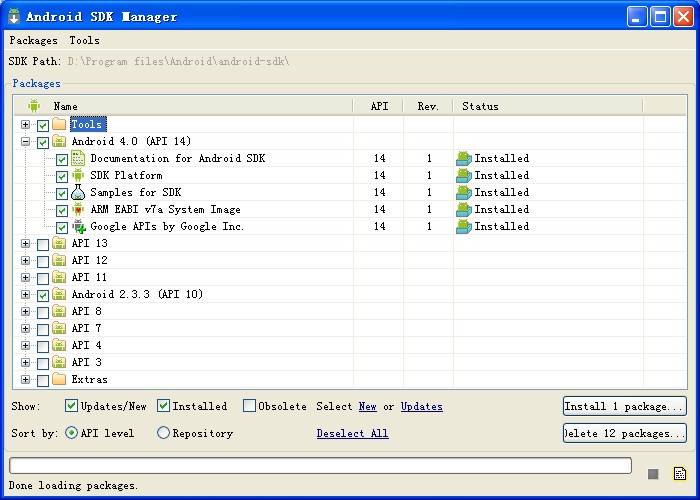Click the SDK Path field
This screenshot has width=700, height=500.
point(178,61)
